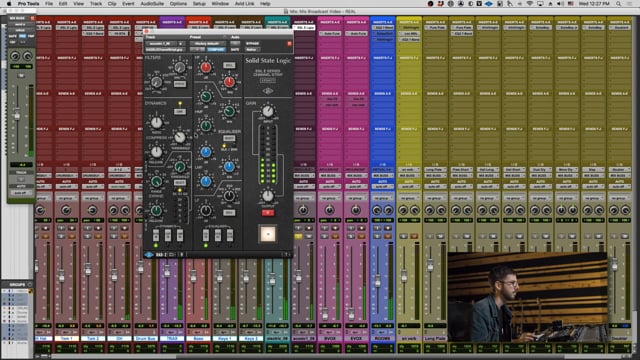Click the pan knob on Tom 1 channel
The height and width of the screenshot is (360, 640).
click(x=66, y=210)
